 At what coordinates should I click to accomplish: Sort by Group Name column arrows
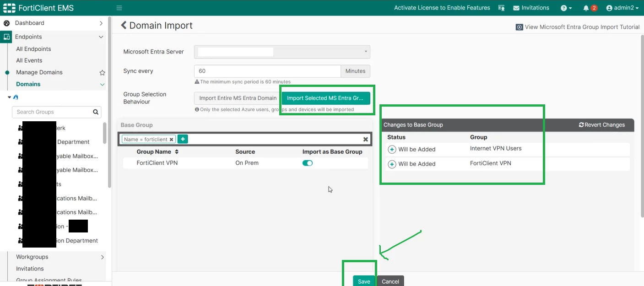[177, 151]
